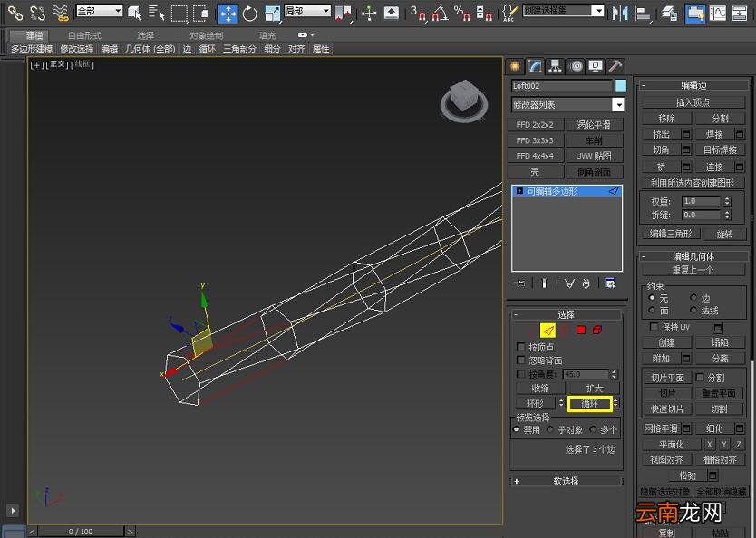Enable the 忽略背面 checkbox
This screenshot has height=538, width=756.
point(520,360)
